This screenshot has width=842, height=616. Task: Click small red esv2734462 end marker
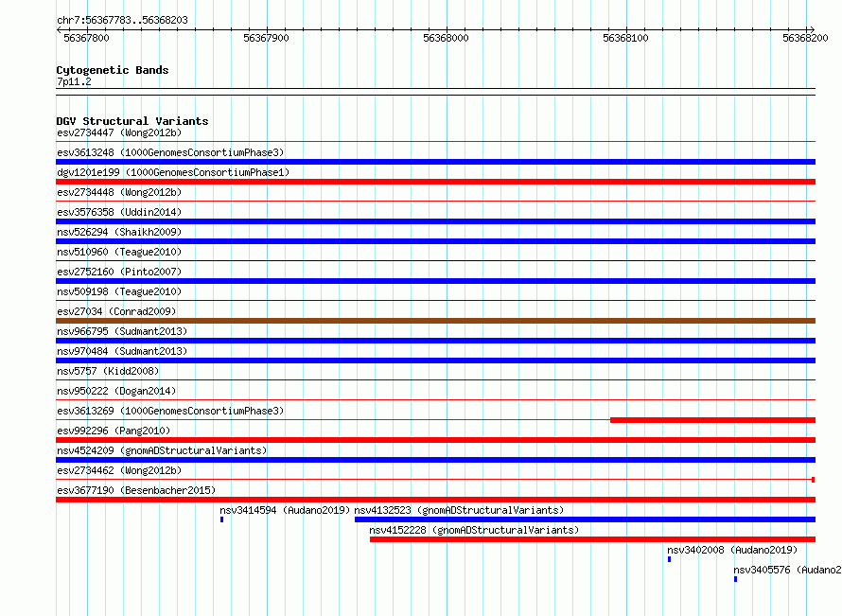pyautogui.click(x=814, y=480)
